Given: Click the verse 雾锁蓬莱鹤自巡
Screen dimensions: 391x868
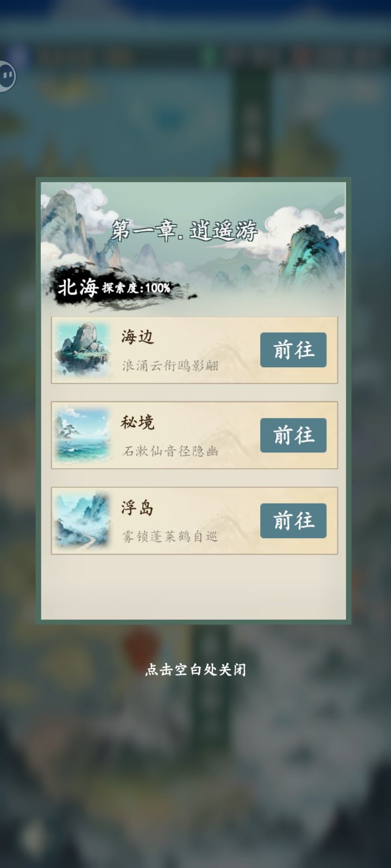Looking at the screenshot, I should click(170, 537).
